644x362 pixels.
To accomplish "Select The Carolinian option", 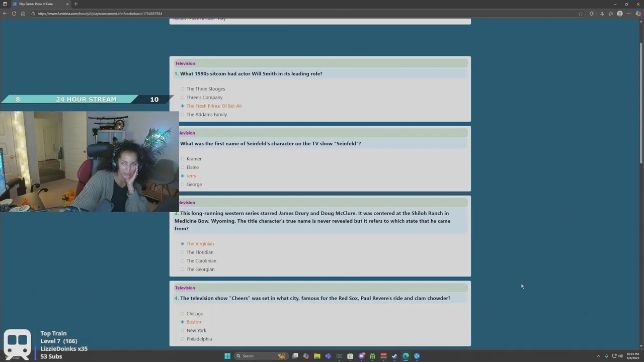I will 201,261.
